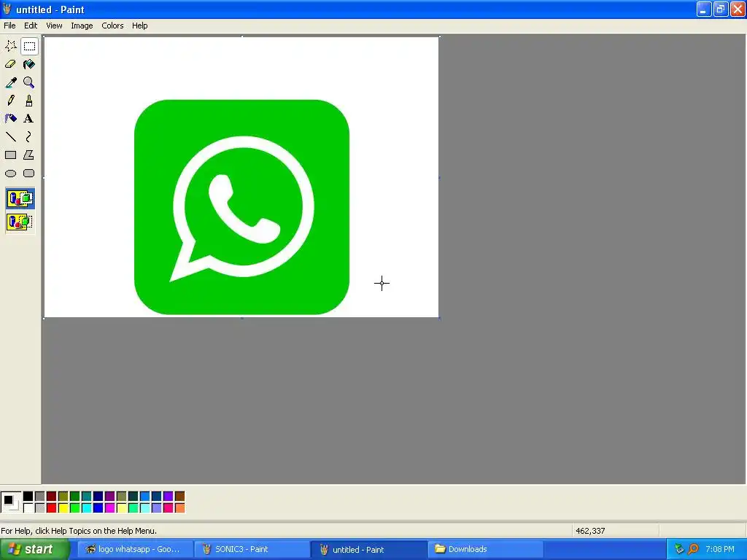Select the Polygon tool
The image size is (747, 560).
(x=29, y=155)
